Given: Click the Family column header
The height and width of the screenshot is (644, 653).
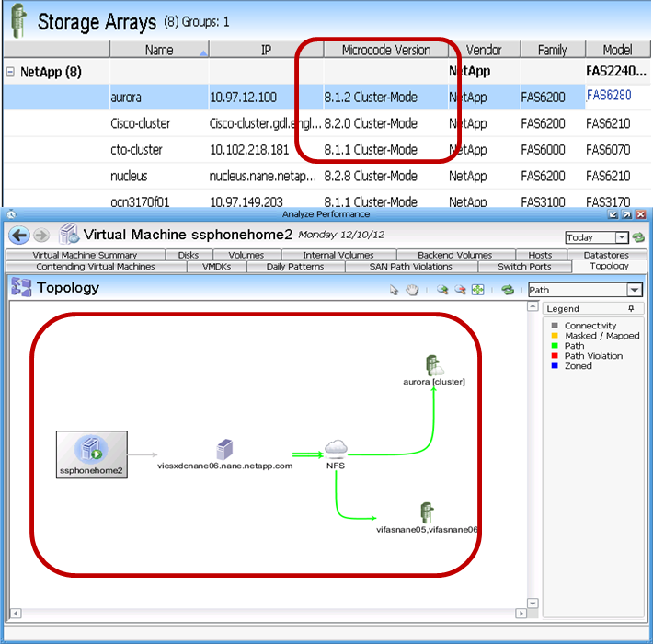Looking at the screenshot, I should (553, 50).
